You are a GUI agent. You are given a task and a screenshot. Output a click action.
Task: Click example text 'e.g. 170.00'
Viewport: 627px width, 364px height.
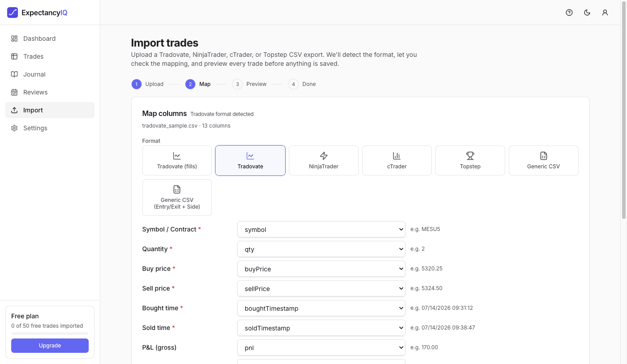(x=424, y=347)
